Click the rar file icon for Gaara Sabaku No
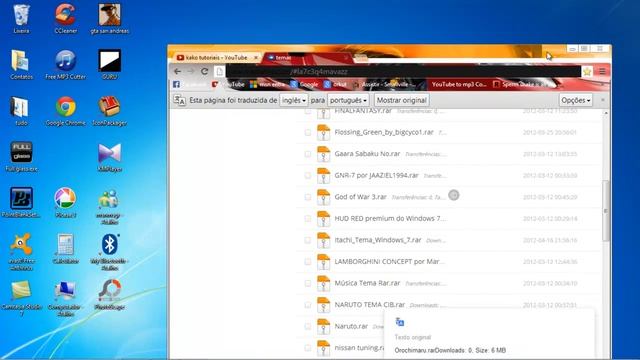 pyautogui.click(x=323, y=154)
